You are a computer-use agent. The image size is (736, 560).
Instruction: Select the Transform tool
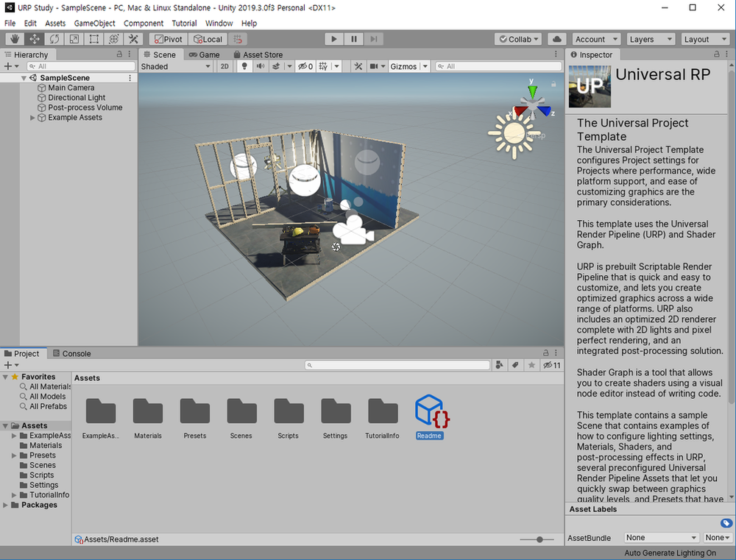(113, 39)
